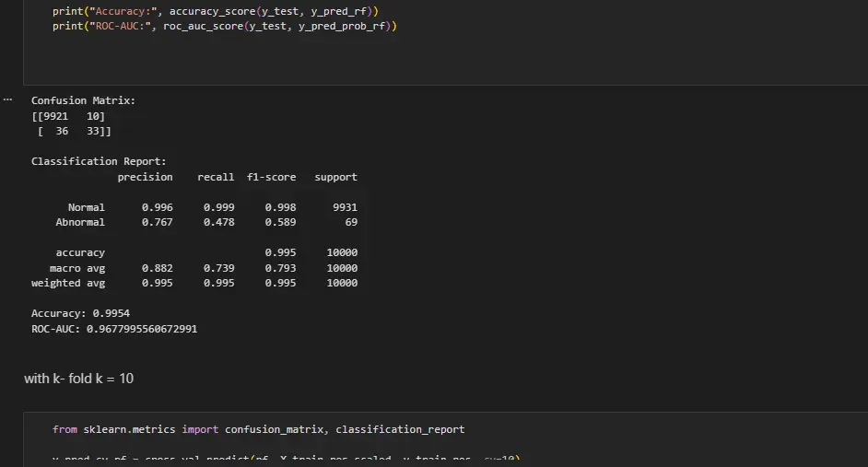Click Abnormal recall value 0.478
Image resolution: width=868 pixels, height=467 pixels.
[218, 222]
